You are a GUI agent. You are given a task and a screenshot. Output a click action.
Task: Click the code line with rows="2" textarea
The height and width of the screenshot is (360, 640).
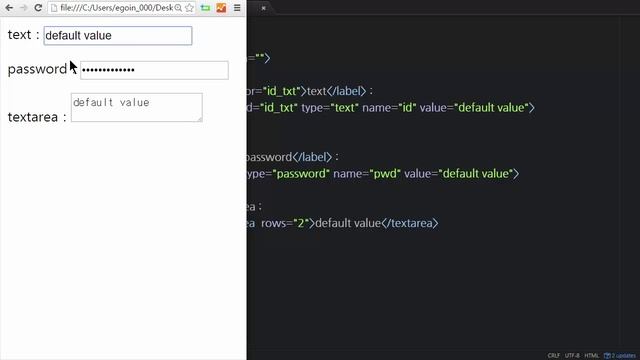342,223
